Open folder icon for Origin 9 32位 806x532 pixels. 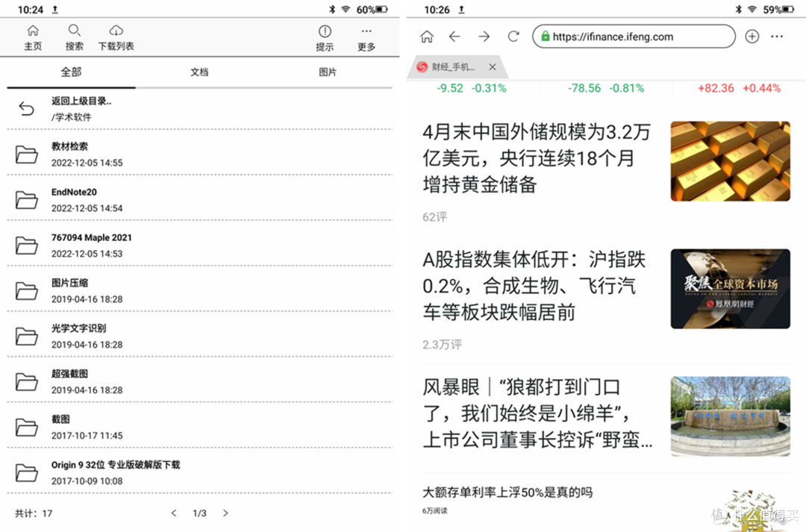26,472
